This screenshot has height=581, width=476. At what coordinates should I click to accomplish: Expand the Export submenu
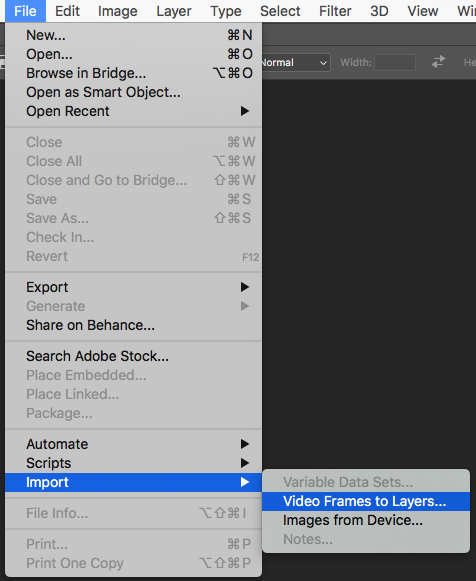point(134,287)
